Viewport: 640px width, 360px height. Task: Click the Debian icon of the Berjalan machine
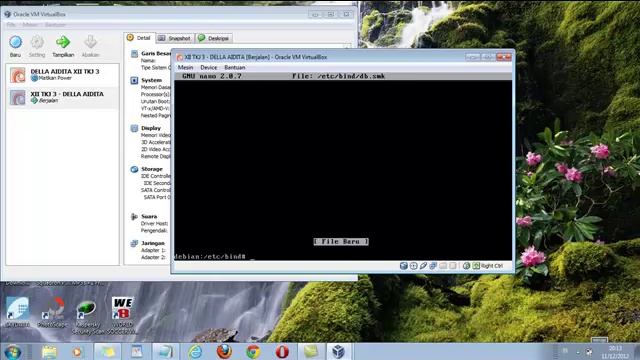[18, 98]
